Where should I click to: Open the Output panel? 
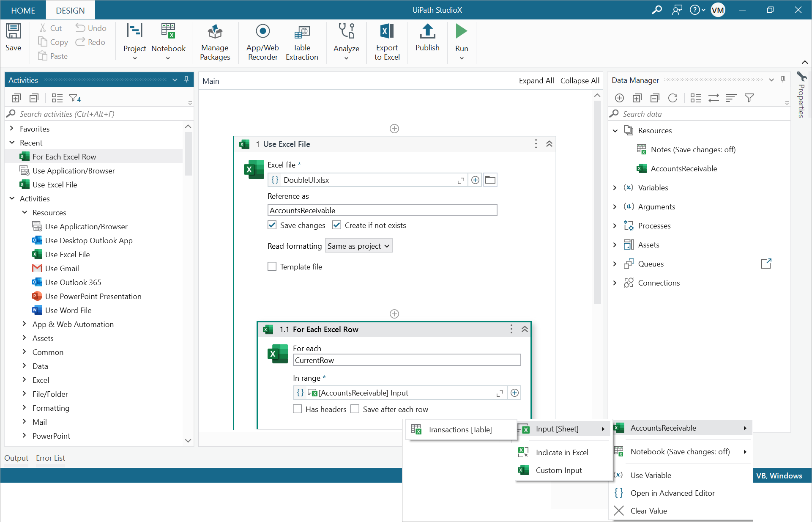tap(16, 458)
